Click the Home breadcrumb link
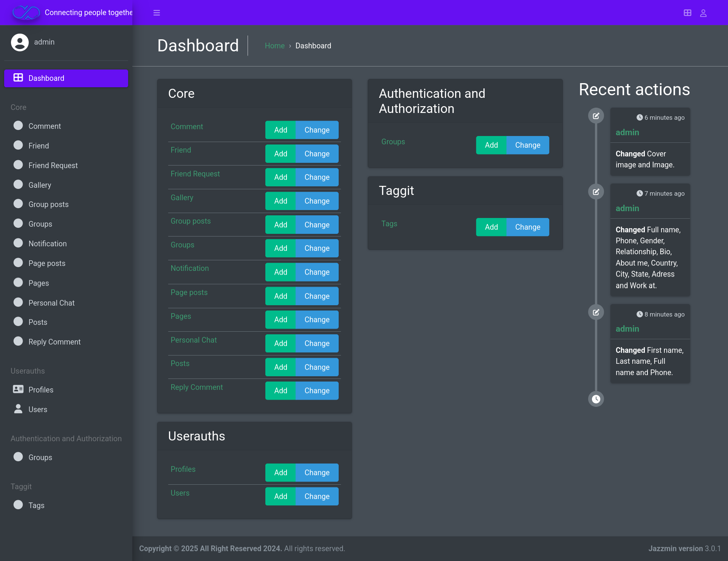This screenshot has height=561, width=728. (274, 46)
